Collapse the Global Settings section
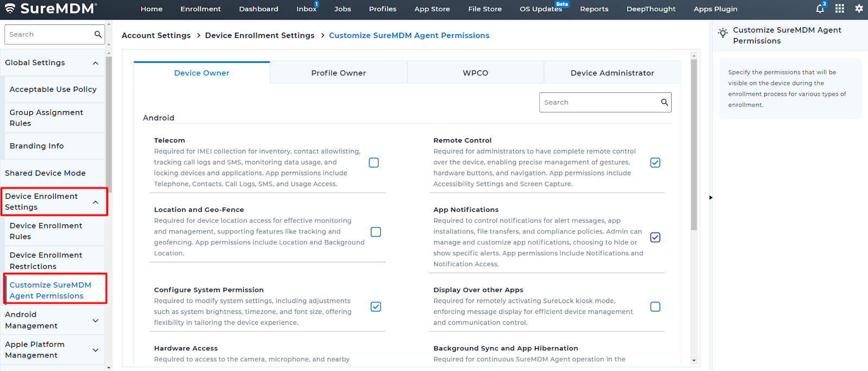868x371 pixels. click(x=95, y=63)
